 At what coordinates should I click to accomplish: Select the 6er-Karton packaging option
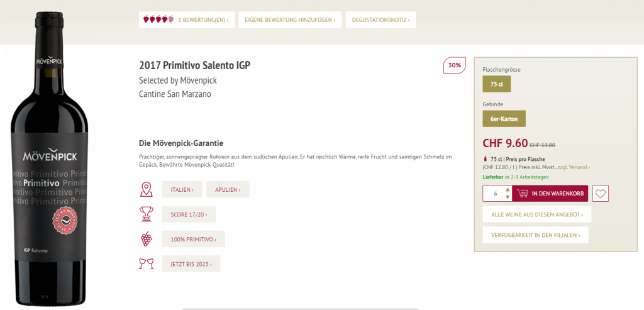pos(504,118)
